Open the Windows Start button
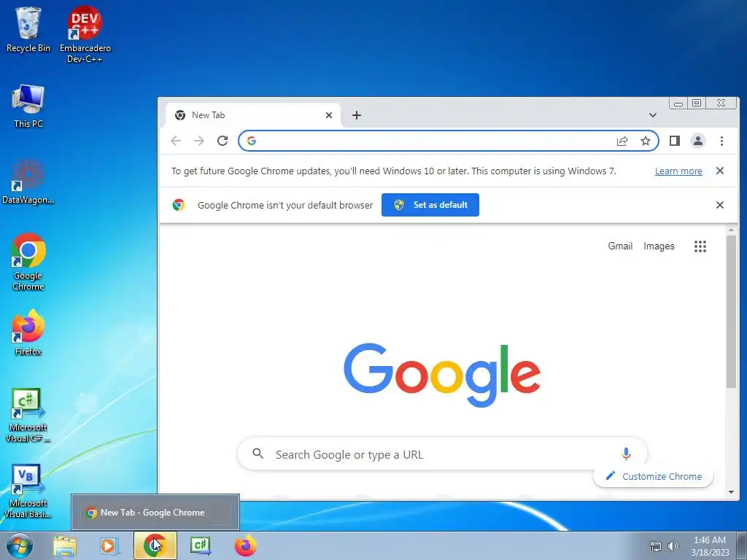 pyautogui.click(x=20, y=545)
